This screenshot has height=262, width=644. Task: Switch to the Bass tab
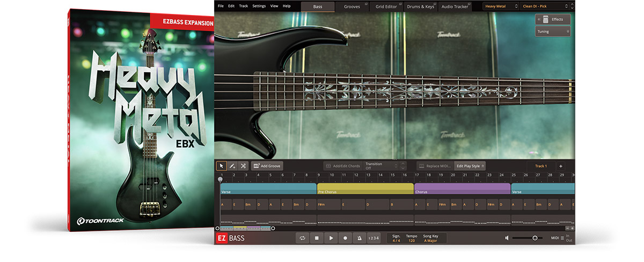317,6
